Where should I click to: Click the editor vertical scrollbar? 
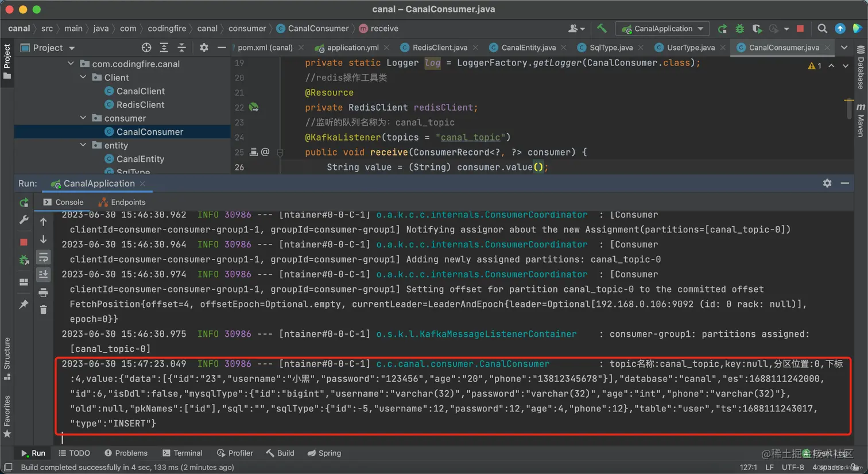click(x=849, y=109)
